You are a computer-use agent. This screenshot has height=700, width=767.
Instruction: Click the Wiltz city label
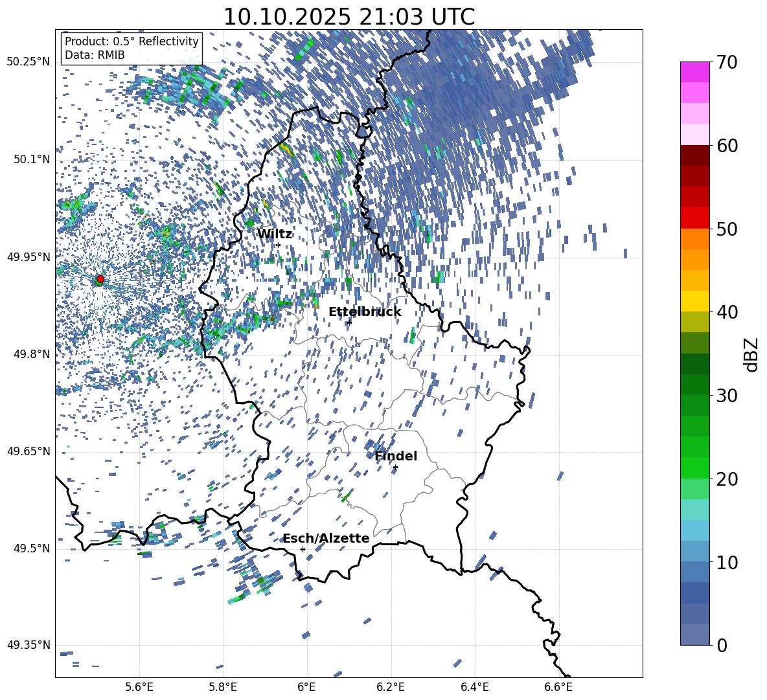275,234
